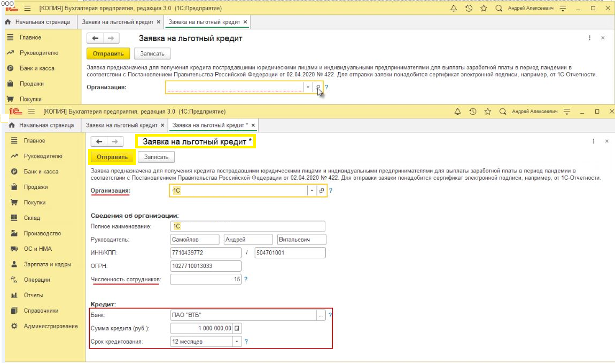Open hamburger menu in upper window
The image size is (615, 364).
[x=27, y=8]
